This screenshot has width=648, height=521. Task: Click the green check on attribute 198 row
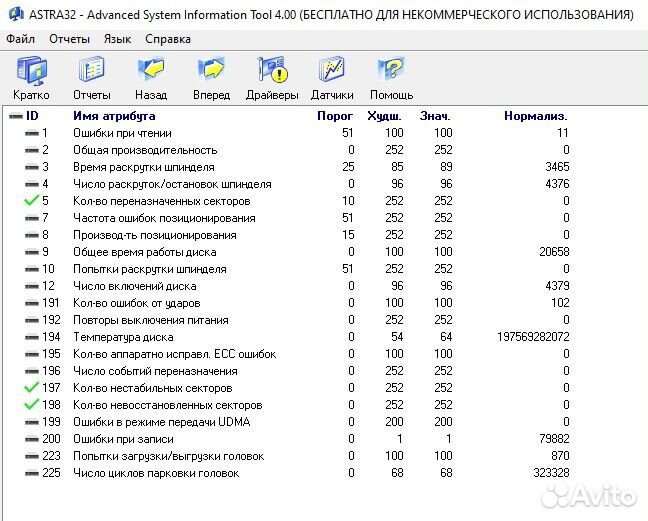[x=31, y=405]
